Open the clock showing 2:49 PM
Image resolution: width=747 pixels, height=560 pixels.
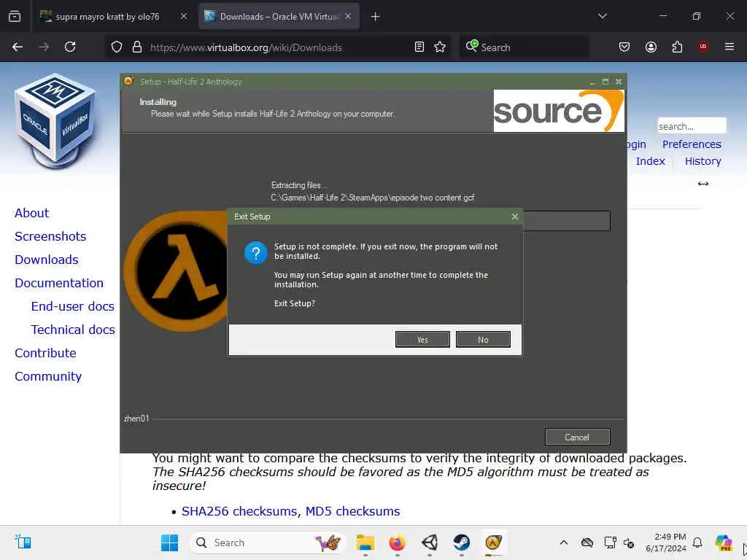point(666,542)
